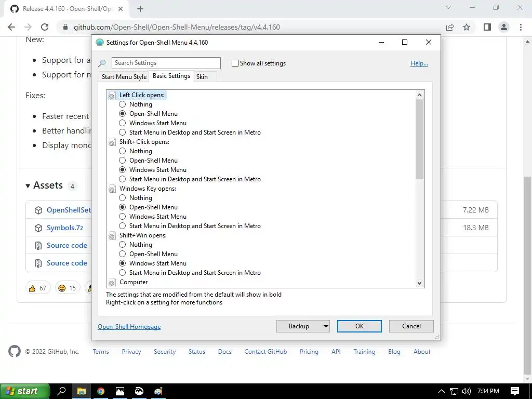This screenshot has height=399, width=532.
Task: Click the browser back arrow
Action: point(11,27)
